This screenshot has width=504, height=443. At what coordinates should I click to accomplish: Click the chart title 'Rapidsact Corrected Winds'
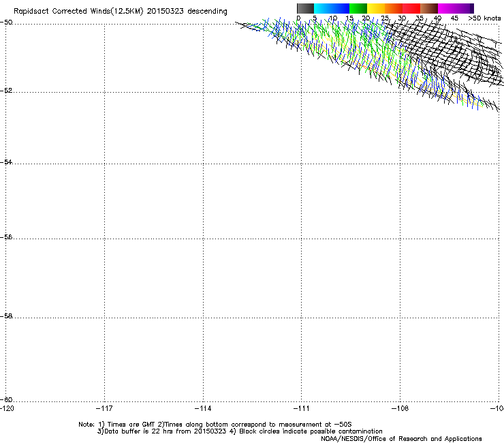click(61, 12)
